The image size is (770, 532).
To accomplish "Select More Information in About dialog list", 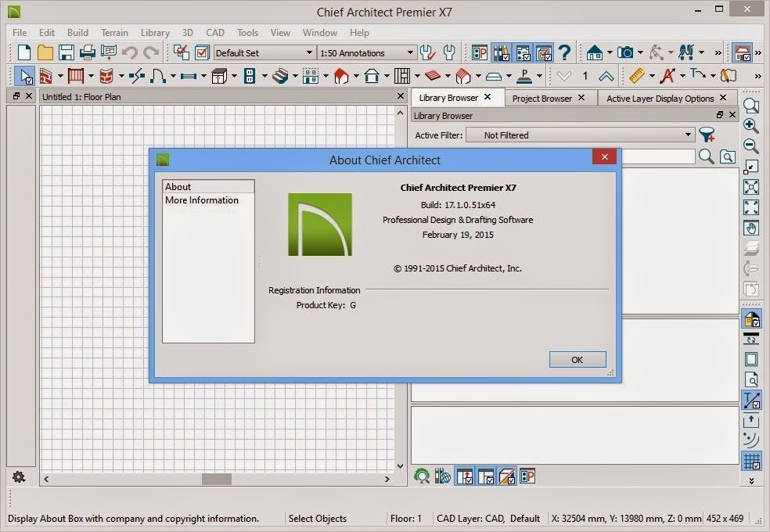I will point(208,200).
